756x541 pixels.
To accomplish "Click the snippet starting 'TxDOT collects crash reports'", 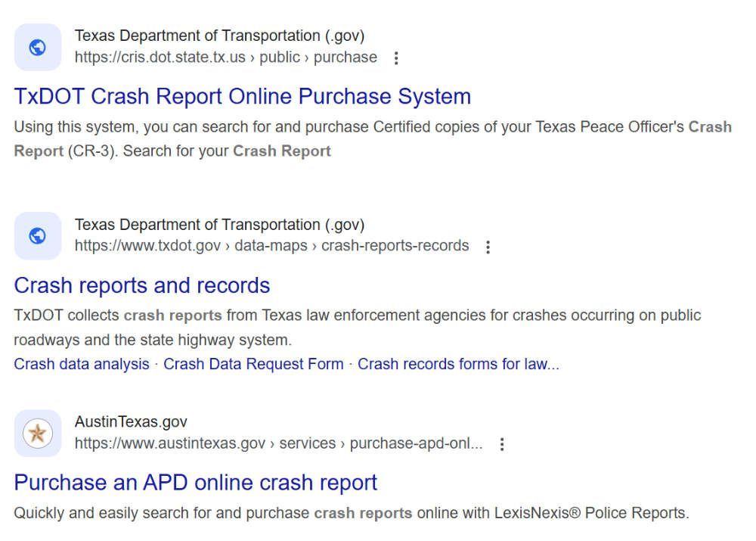I will (x=358, y=328).
